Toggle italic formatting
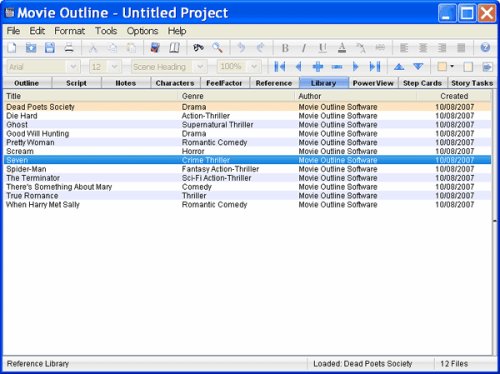This screenshot has width=500, height=374. point(304,48)
